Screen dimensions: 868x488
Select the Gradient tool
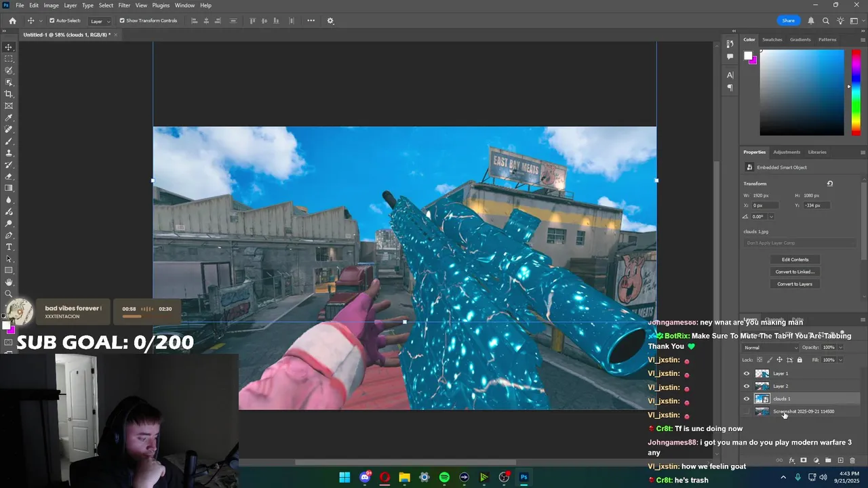pyautogui.click(x=9, y=188)
